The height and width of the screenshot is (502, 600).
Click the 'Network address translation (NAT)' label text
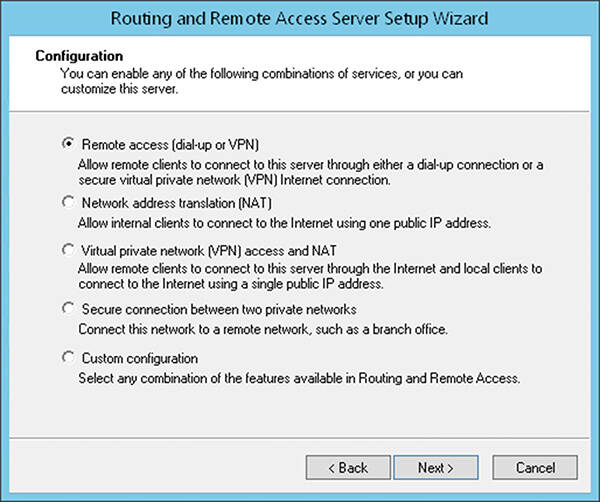point(176,203)
